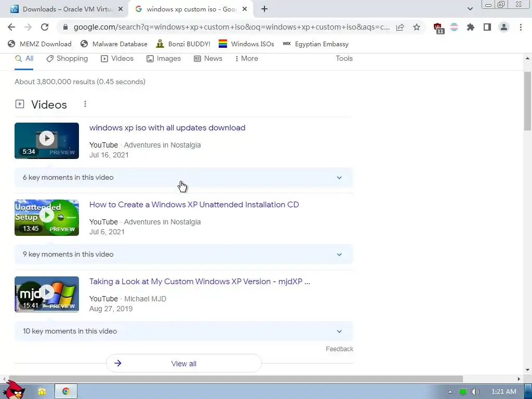This screenshot has width=532, height=399.
Task: Bookmark this page with the star
Action: [417, 27]
